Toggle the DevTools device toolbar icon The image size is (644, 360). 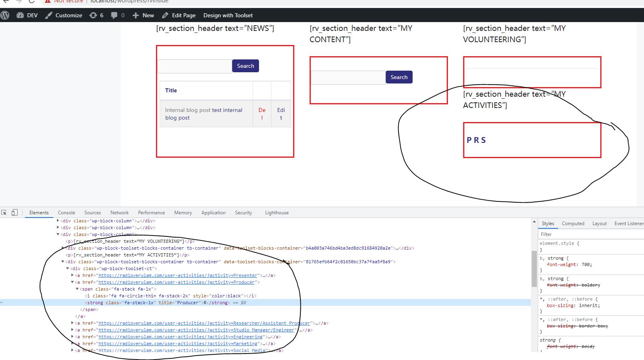coord(14,212)
